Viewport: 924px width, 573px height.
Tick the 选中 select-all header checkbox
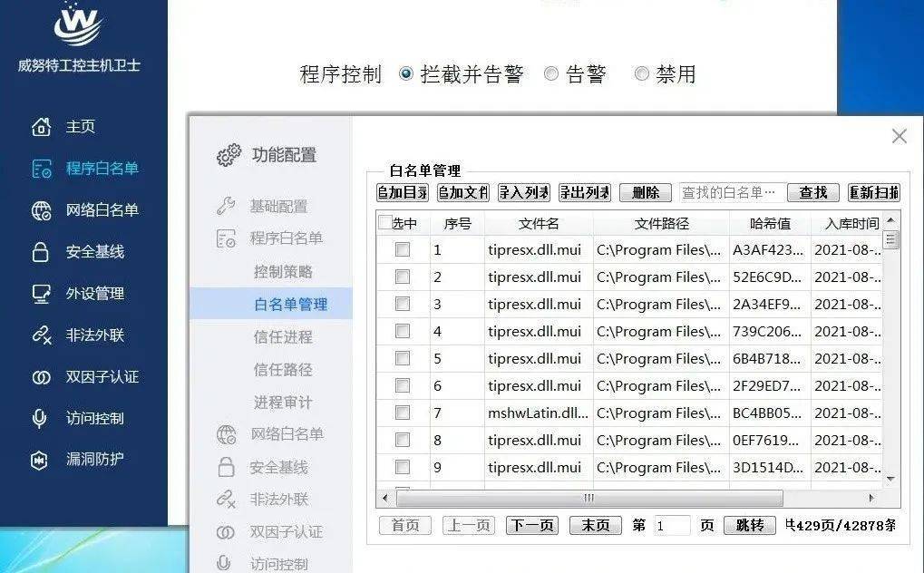tap(384, 223)
